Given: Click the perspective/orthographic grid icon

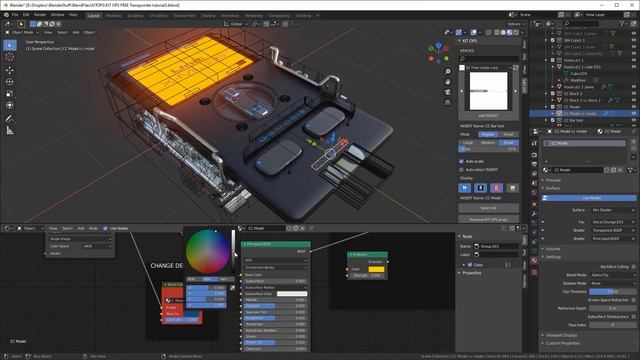Looking at the screenshot, I should pos(448,102).
